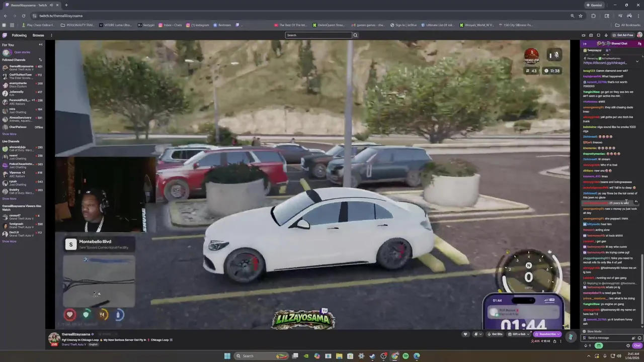
Task: Open the Chrome extensions puzzle icon
Action: point(593,16)
